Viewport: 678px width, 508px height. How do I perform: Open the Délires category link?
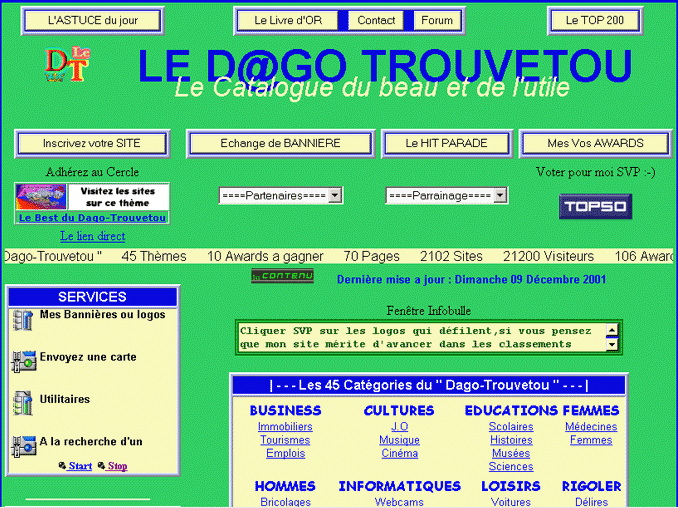[x=592, y=502]
